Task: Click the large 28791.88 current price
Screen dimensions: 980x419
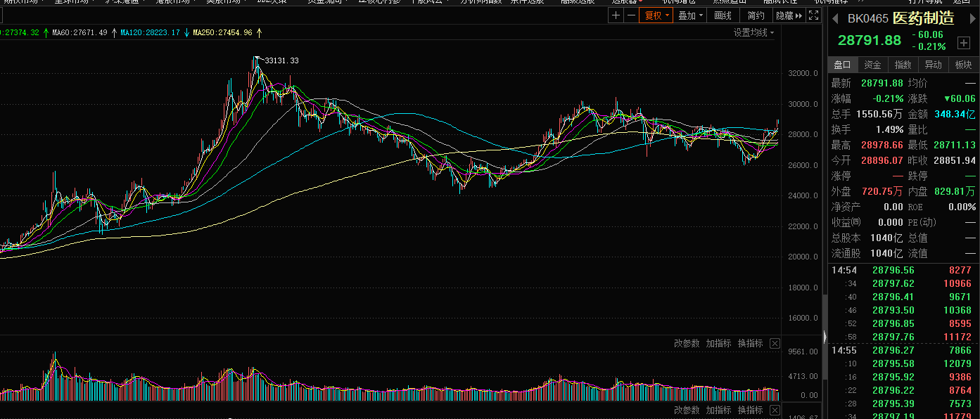Action: (x=869, y=41)
